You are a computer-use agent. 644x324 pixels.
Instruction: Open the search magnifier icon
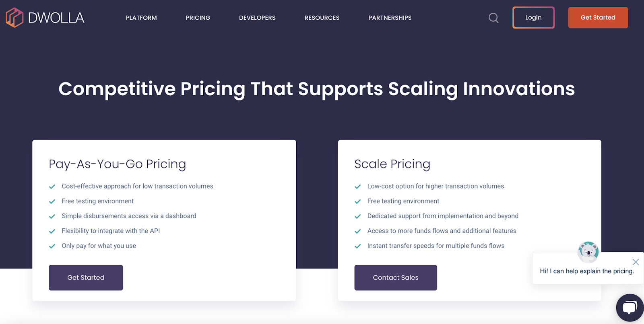pos(493,18)
